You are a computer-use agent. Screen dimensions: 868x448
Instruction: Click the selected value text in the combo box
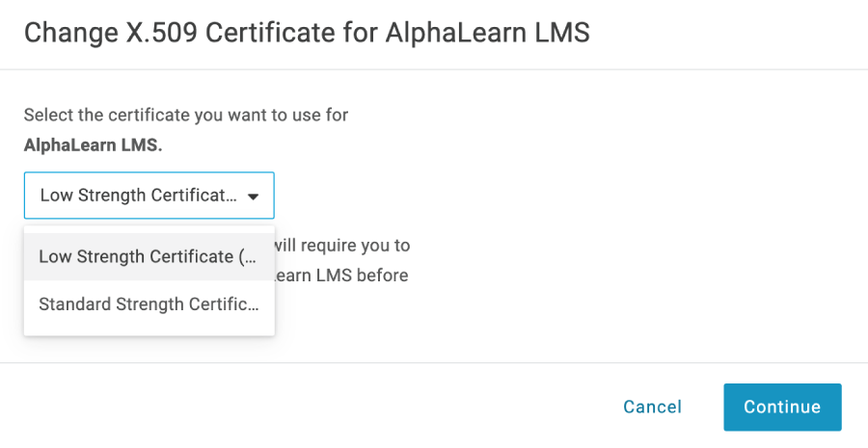(138, 196)
